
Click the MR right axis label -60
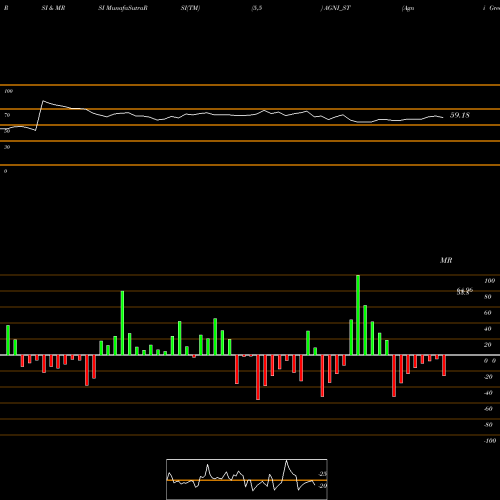click(488, 409)
